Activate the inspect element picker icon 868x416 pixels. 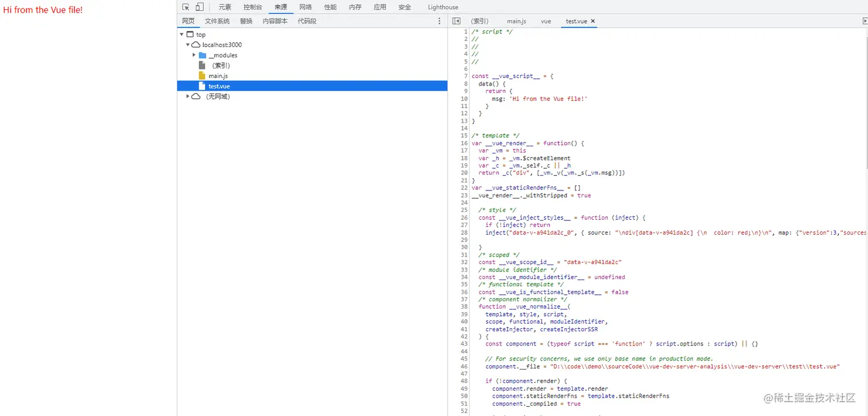[186, 7]
